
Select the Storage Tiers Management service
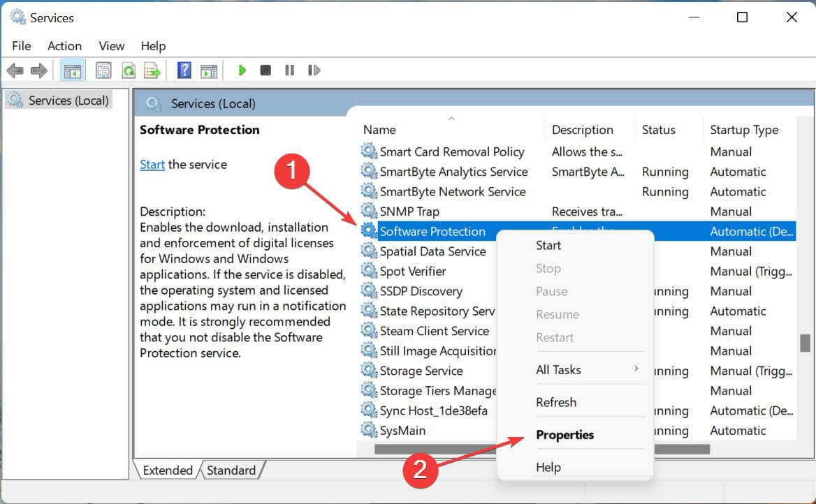(437, 391)
